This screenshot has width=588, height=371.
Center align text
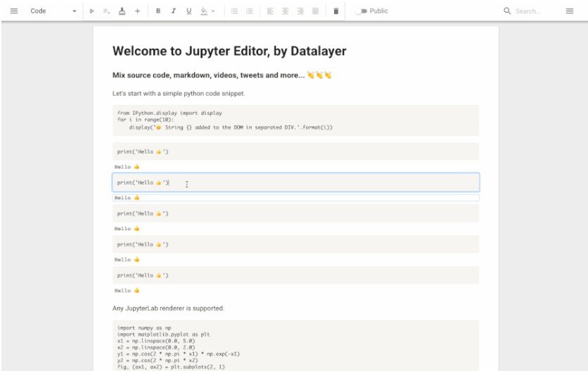click(285, 11)
